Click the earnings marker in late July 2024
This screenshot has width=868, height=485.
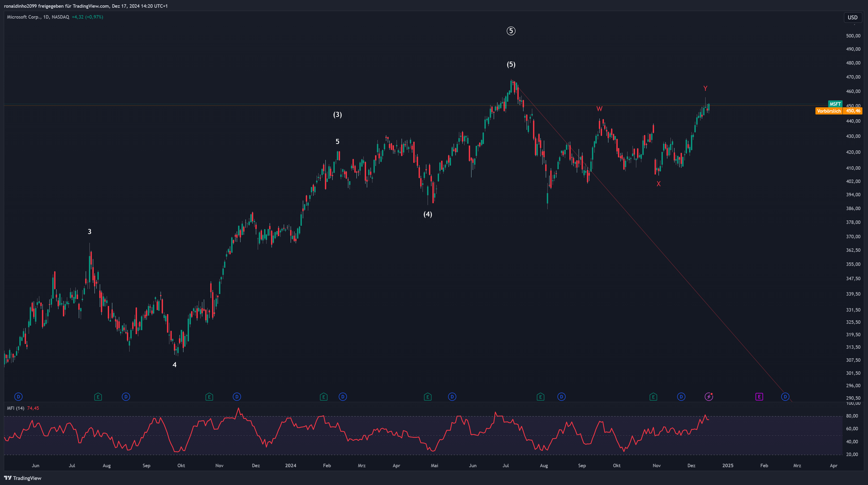540,397
